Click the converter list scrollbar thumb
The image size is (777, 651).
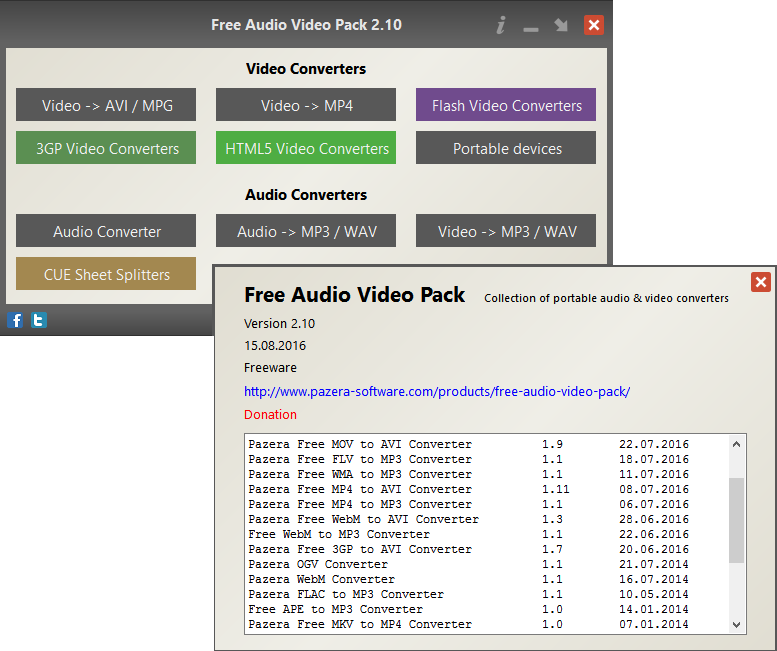[x=736, y=520]
